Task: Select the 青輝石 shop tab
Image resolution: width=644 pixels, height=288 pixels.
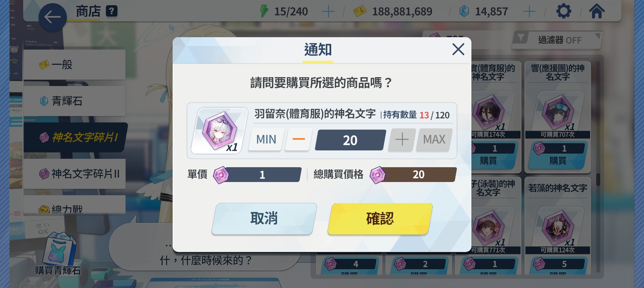Action: coord(74,101)
